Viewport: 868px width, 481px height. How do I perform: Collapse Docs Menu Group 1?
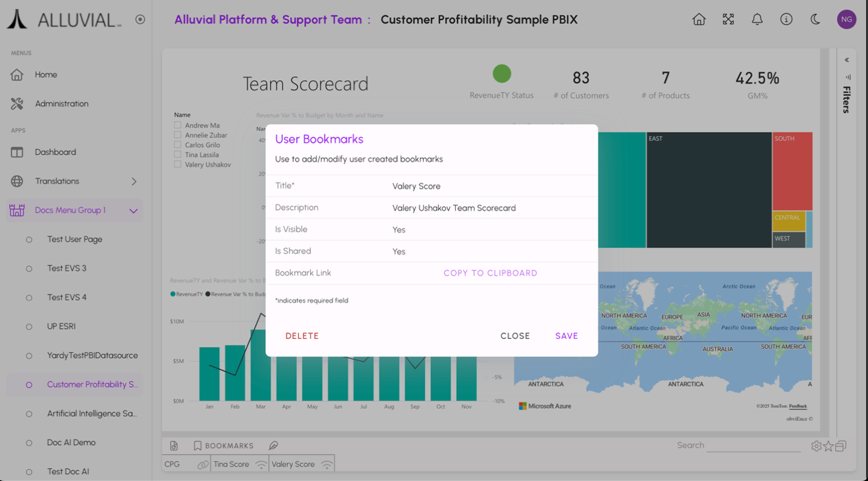(x=134, y=211)
